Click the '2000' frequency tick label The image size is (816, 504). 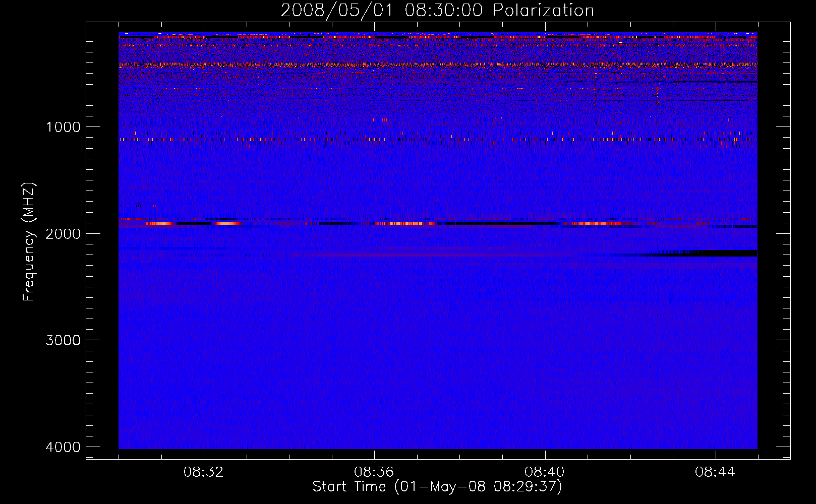[x=64, y=233]
